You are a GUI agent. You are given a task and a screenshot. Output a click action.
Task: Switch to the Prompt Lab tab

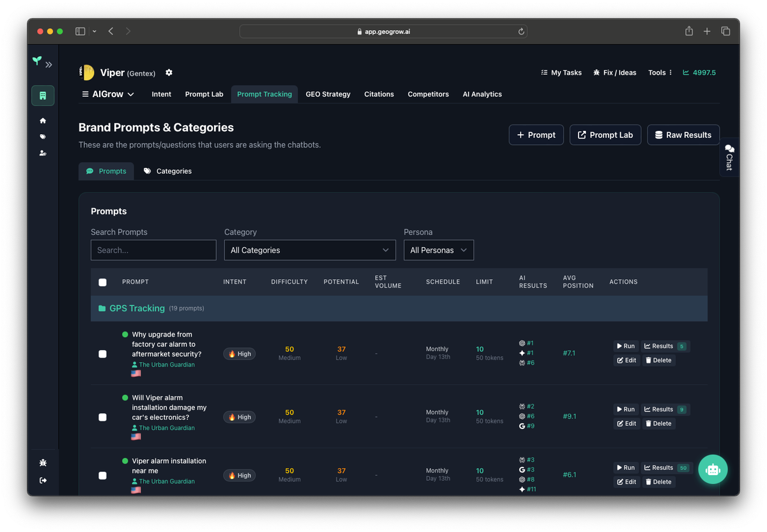(x=205, y=94)
